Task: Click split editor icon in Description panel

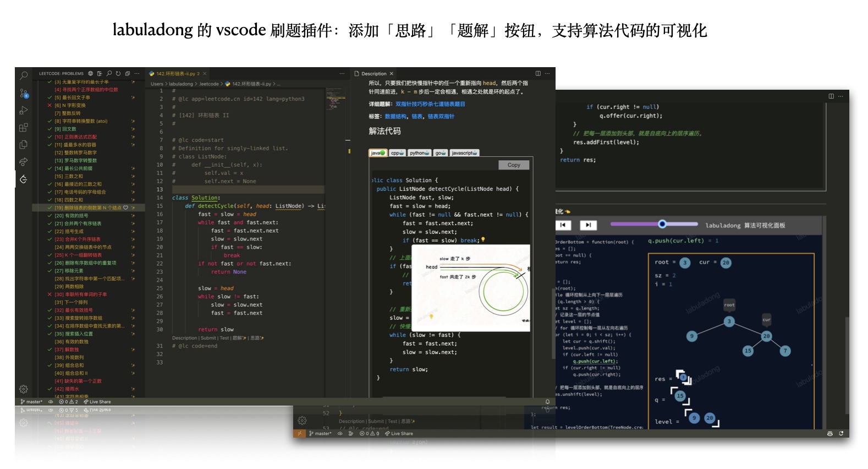Action: pos(538,73)
